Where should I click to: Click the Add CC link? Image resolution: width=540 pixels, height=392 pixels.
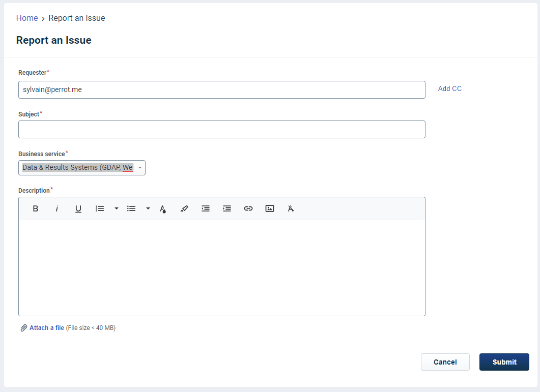pyautogui.click(x=450, y=88)
